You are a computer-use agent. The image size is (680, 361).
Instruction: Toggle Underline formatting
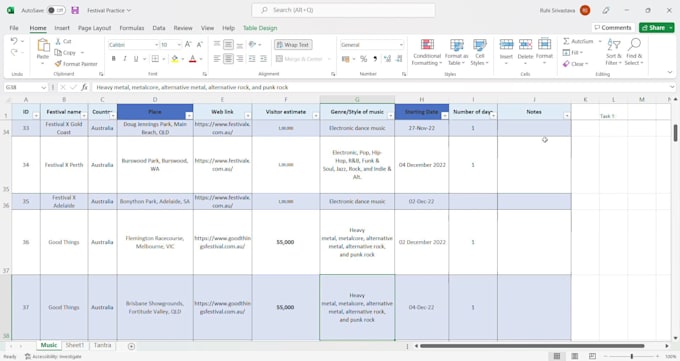coord(136,59)
